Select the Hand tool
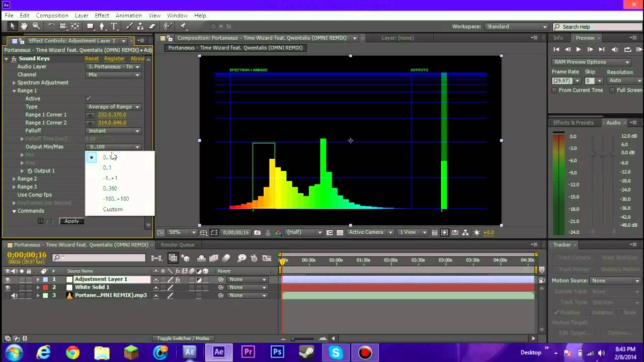This screenshot has width=644, height=362. (x=24, y=26)
